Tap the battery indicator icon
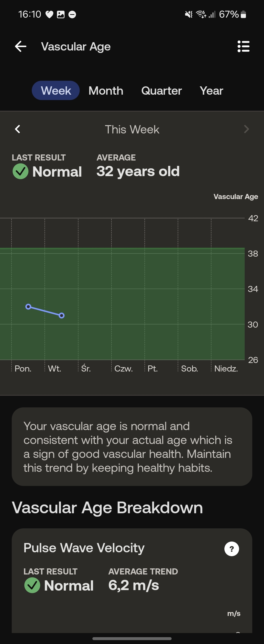The image size is (264, 644). (243, 14)
